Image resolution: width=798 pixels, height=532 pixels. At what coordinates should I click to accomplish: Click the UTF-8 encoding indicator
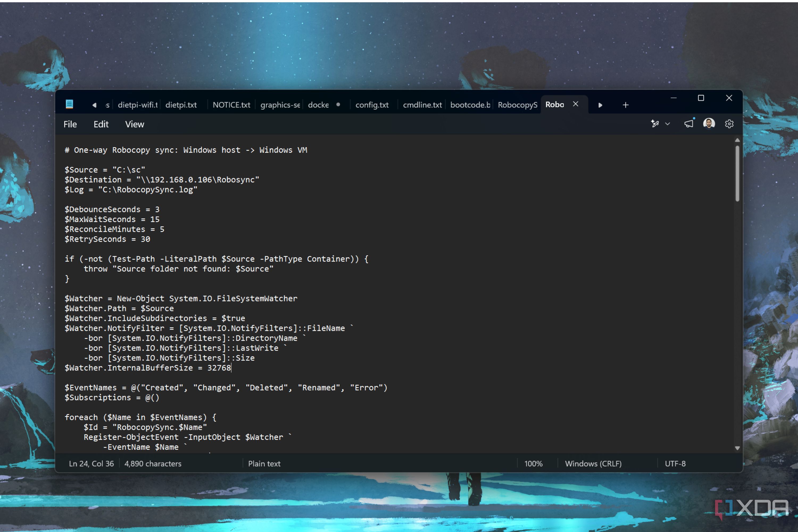675,463
